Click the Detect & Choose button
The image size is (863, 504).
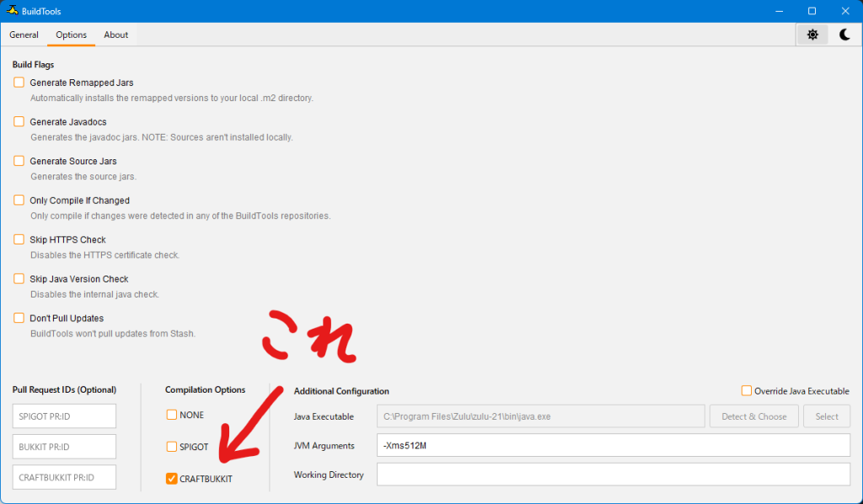(x=754, y=416)
